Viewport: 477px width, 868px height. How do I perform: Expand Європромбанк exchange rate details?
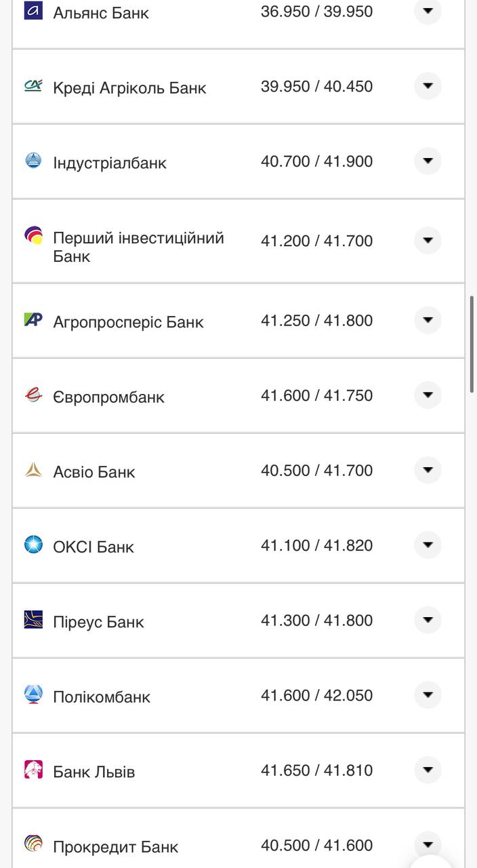pos(428,395)
